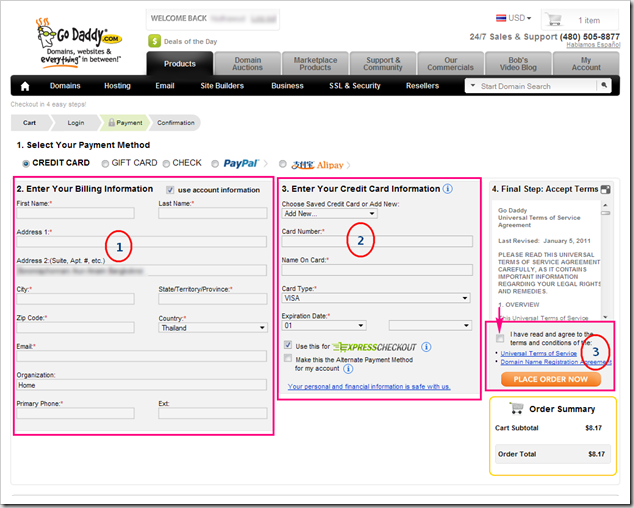
Task: Click the print icon beside Accept Terms
Action: coord(605,189)
